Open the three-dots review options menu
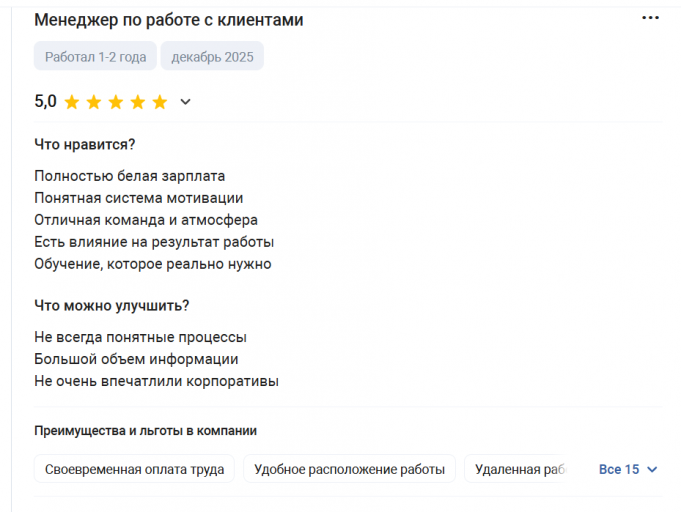681x512 pixels. (x=650, y=19)
